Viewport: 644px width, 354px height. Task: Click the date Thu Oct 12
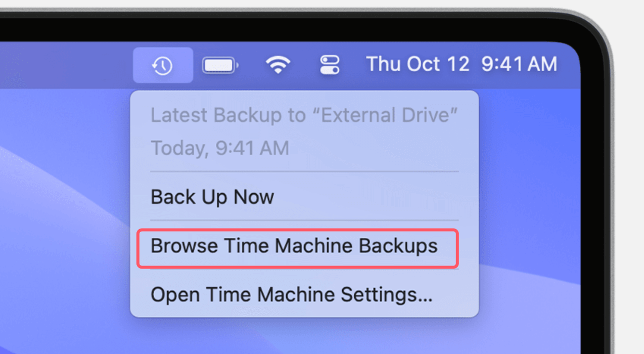click(417, 64)
